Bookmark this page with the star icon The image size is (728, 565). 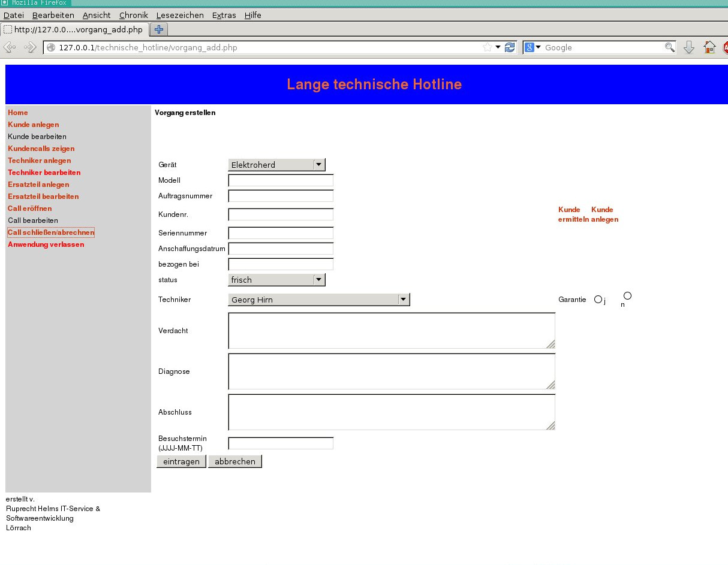click(488, 47)
